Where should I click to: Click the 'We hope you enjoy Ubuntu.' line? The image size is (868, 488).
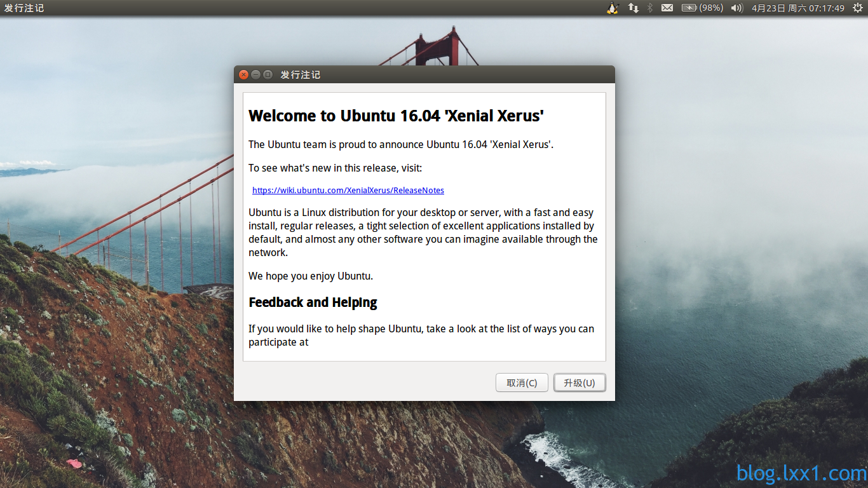[x=311, y=276]
